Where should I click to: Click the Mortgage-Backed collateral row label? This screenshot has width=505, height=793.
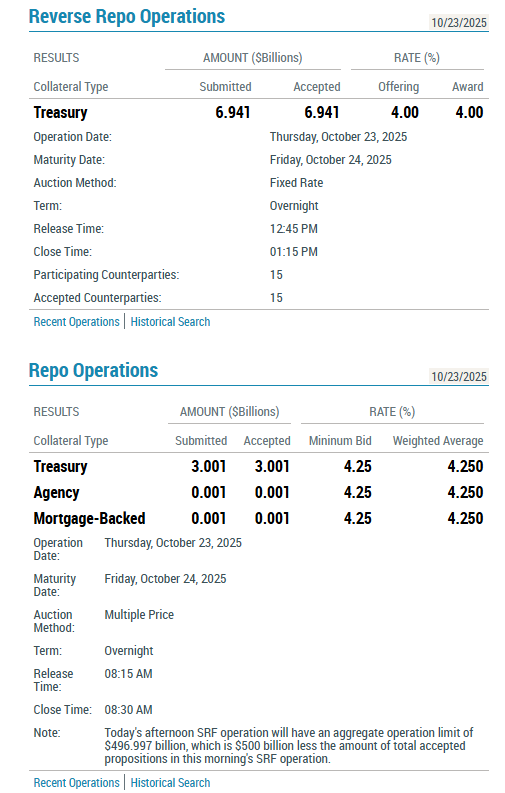(x=89, y=518)
